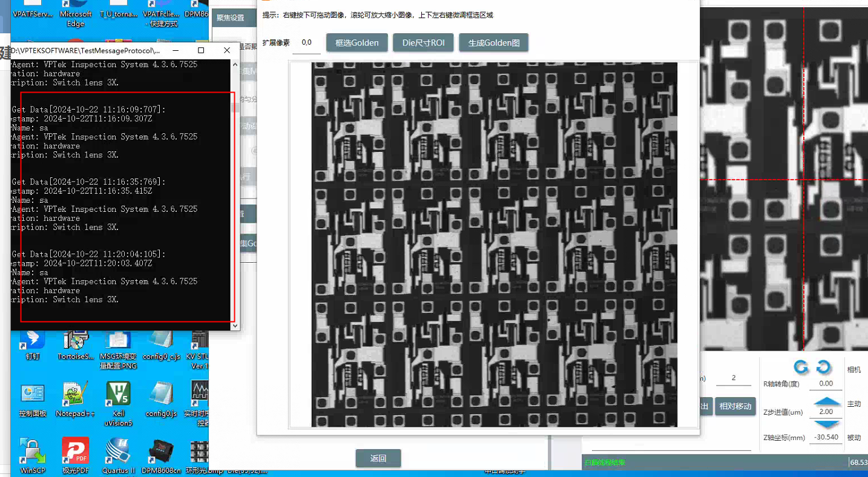Click the log line 'Get Data[2024-10-22 11:16:35:769]:'
The width and height of the screenshot is (868, 477).
(x=88, y=182)
